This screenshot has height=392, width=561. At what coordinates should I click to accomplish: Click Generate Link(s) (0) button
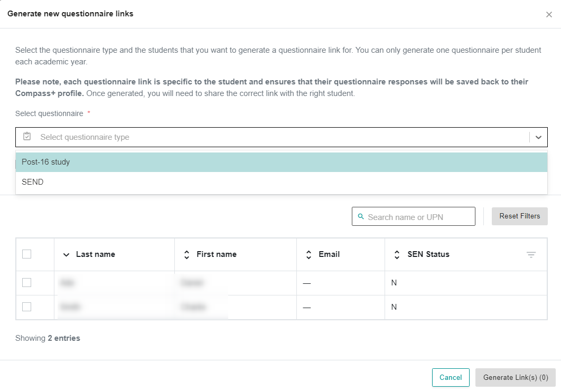[515, 377]
